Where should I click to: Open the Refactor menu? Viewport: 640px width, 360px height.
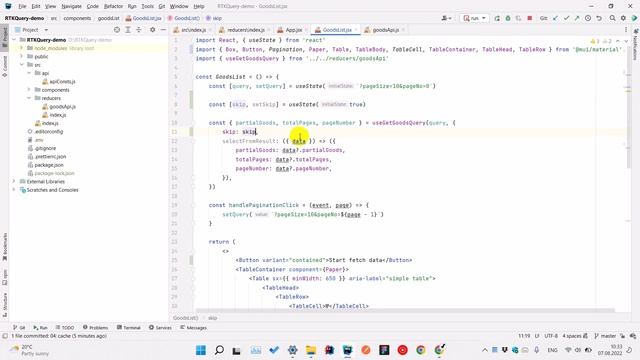pyautogui.click(x=113, y=7)
